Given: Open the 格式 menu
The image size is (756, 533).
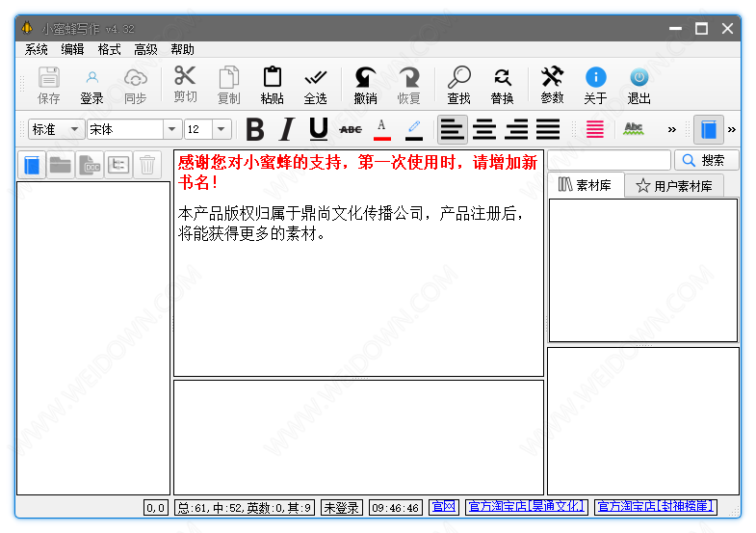Looking at the screenshot, I should click(x=110, y=49).
